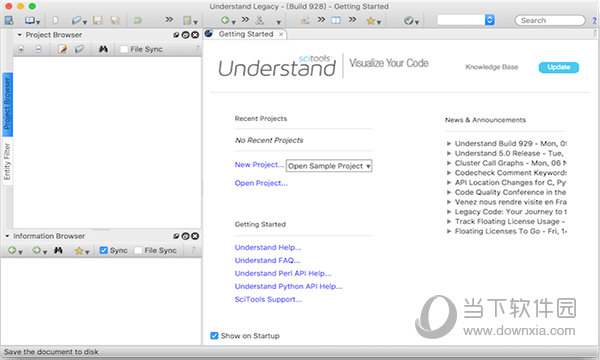Open the Understand Help... link
The height and width of the screenshot is (360, 600).
coord(268,247)
